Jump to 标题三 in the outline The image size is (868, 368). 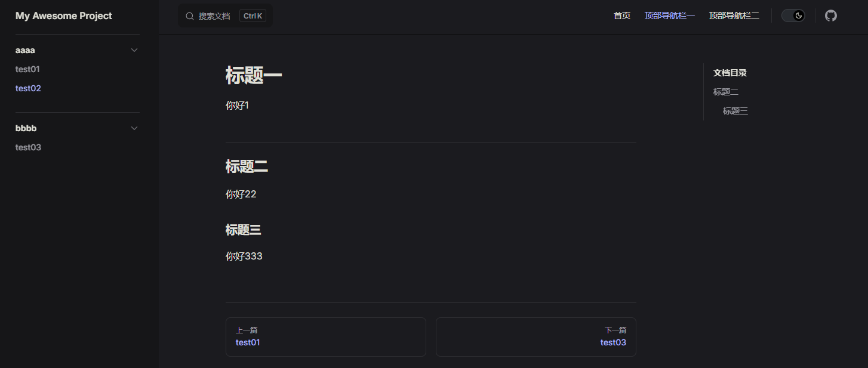[735, 111]
